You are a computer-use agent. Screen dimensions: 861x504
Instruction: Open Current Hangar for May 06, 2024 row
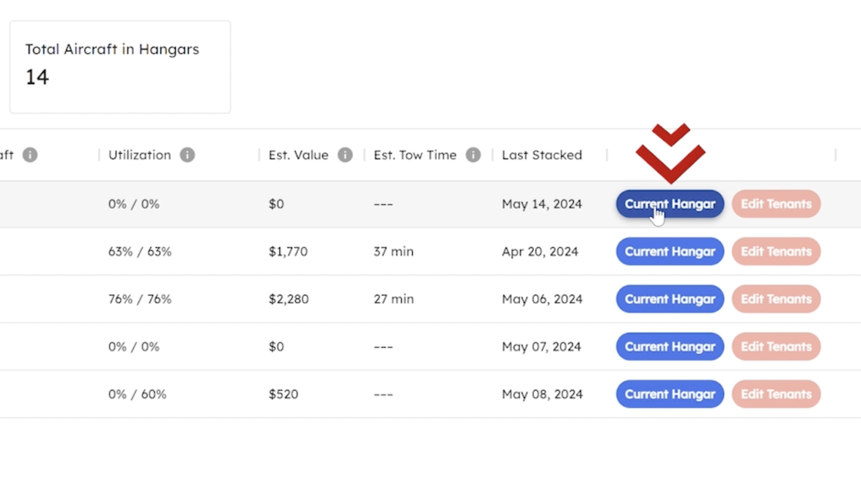(x=669, y=299)
